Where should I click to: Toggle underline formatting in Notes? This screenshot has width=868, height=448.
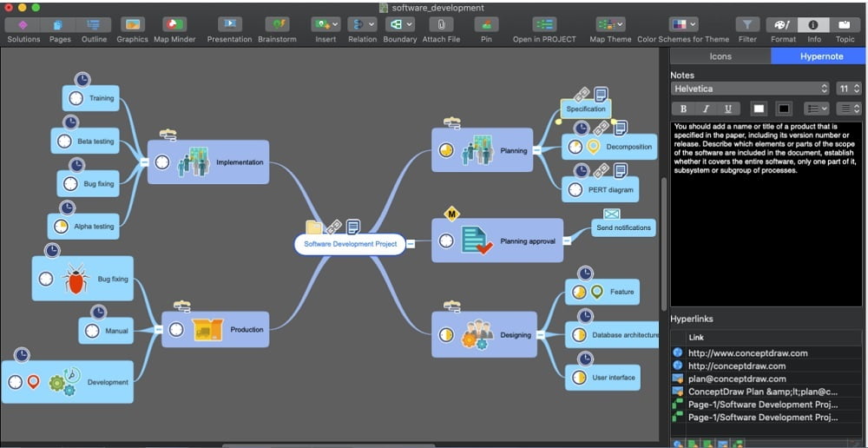pos(727,109)
